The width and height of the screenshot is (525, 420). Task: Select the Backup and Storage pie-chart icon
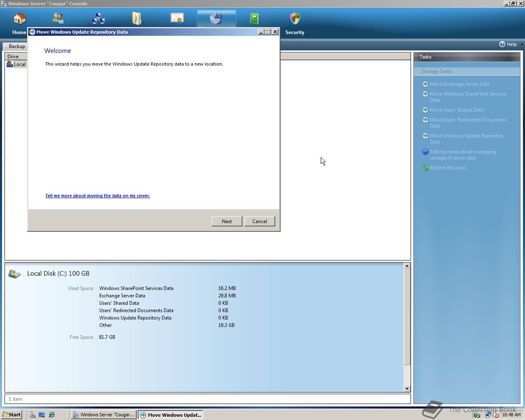point(216,18)
